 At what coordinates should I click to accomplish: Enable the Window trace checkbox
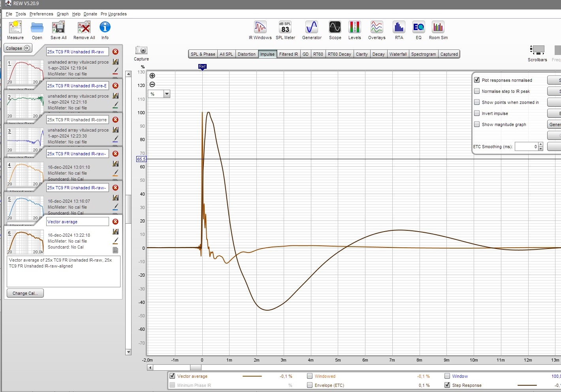pyautogui.click(x=447, y=376)
